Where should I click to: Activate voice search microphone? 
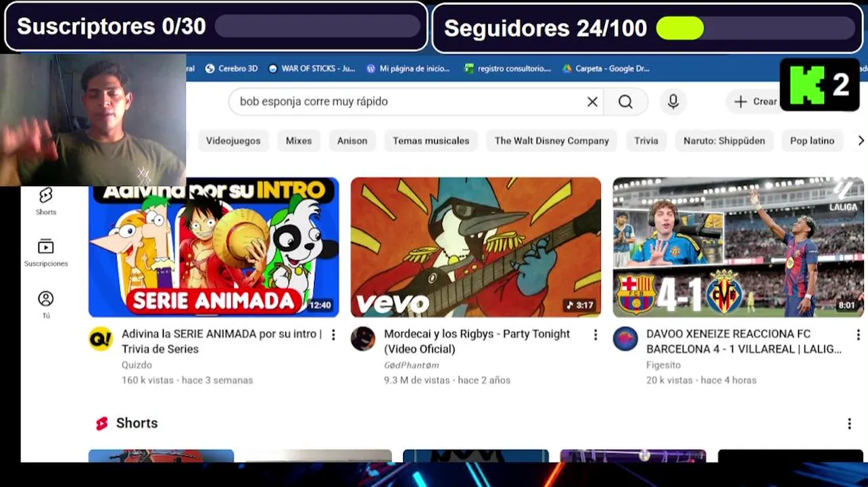point(673,101)
